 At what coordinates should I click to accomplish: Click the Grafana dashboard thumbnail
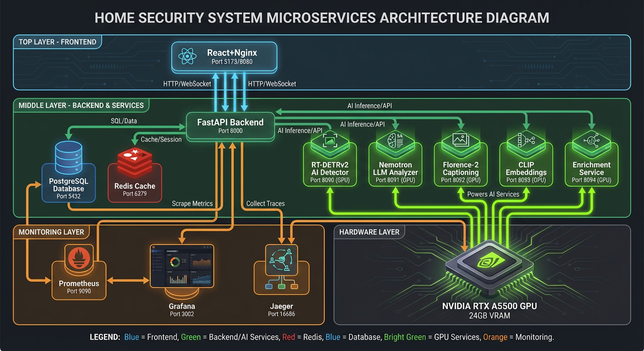182,266
